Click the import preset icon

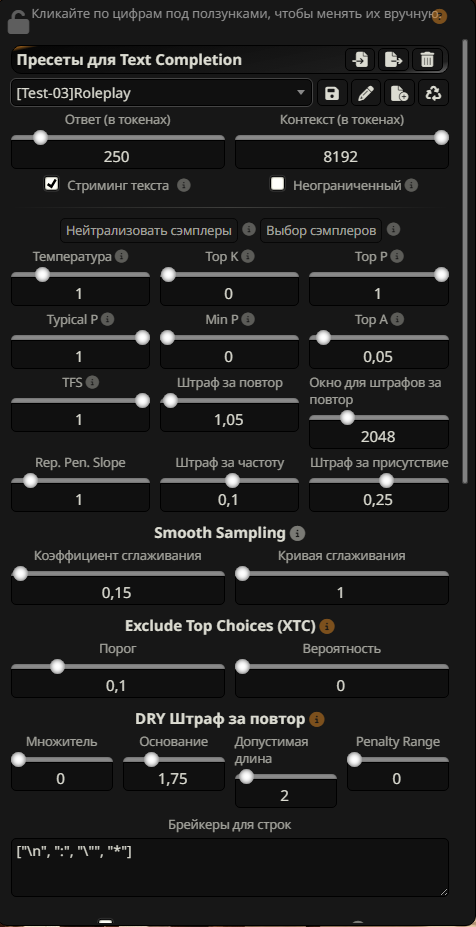[360, 60]
